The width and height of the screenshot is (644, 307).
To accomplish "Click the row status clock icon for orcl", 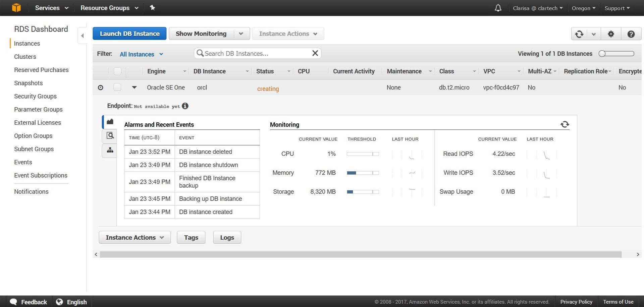I will click(100, 87).
